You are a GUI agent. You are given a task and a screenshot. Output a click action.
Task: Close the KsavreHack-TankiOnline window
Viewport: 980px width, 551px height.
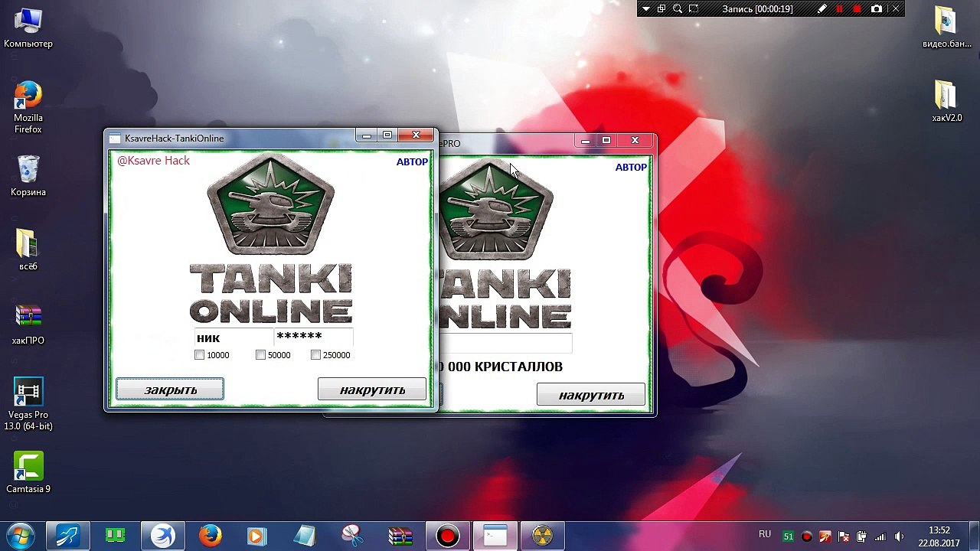click(416, 136)
